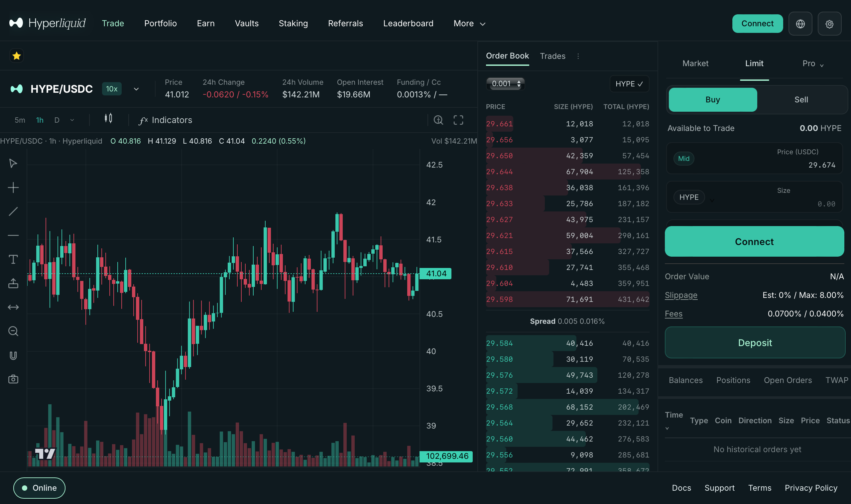The image size is (851, 504).
Task: Switch order side to Sell
Action: point(801,100)
